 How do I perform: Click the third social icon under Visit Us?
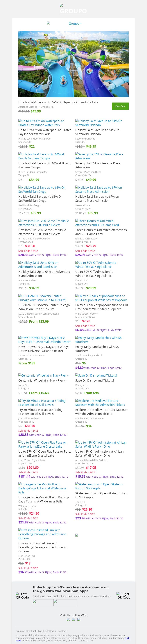point(79,619)
